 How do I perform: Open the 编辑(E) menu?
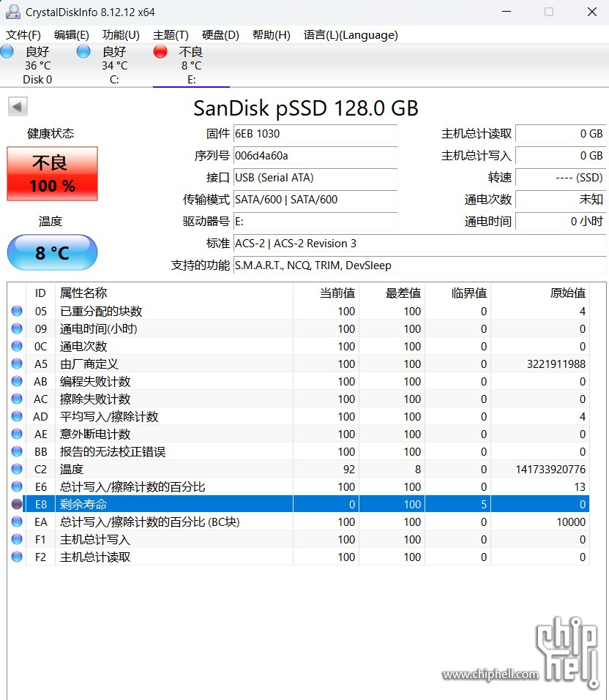(x=72, y=35)
